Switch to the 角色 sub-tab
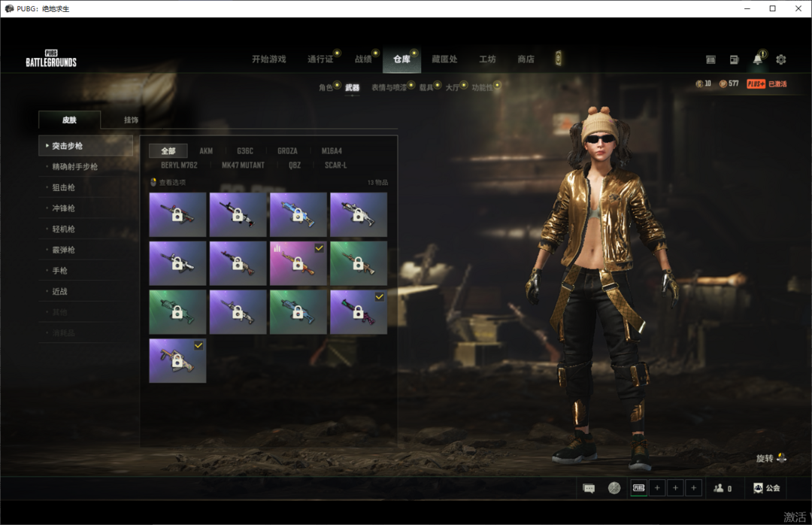This screenshot has width=812, height=525. click(x=326, y=87)
